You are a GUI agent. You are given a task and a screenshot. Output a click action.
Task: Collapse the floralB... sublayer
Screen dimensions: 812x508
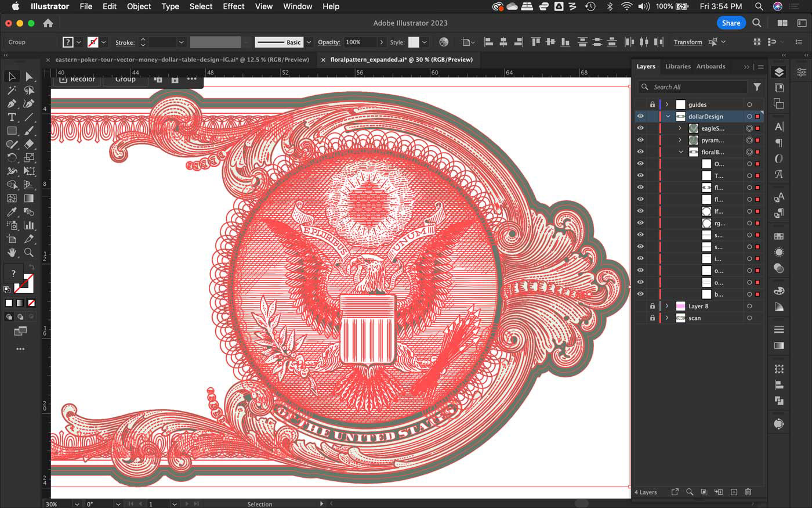pos(681,152)
